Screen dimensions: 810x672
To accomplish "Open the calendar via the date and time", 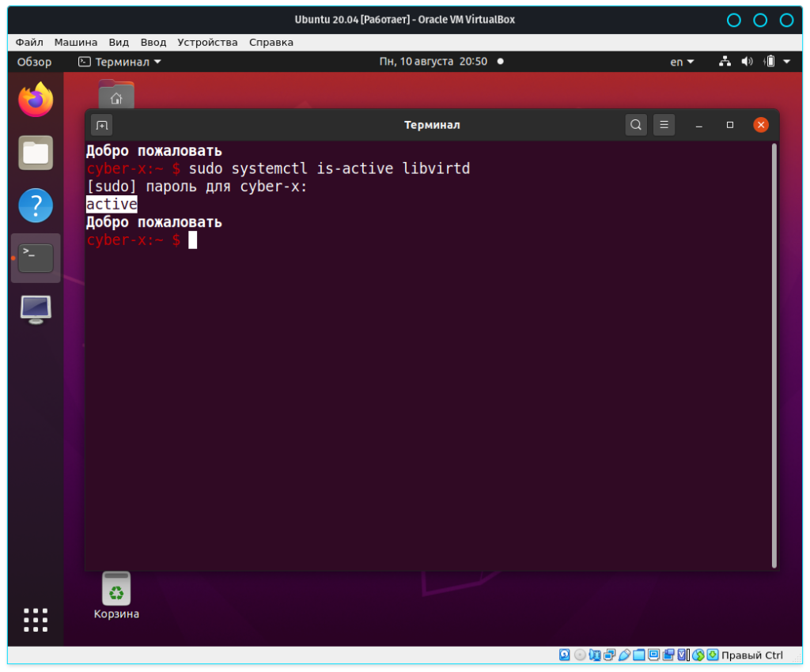I will click(433, 62).
